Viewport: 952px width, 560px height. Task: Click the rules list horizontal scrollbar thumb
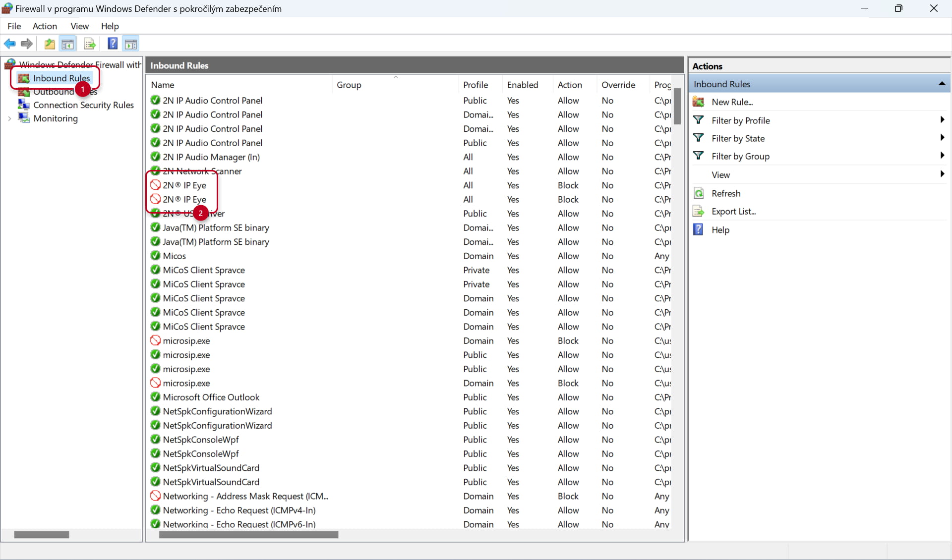248,535
